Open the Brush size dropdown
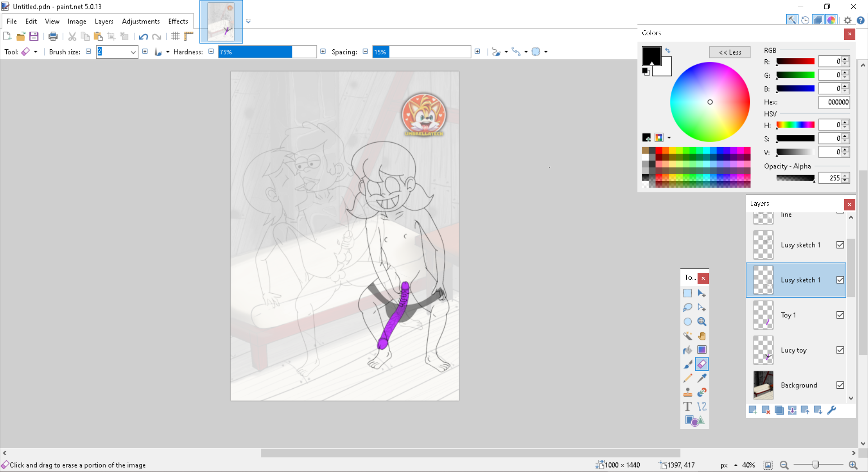 pos(133,52)
